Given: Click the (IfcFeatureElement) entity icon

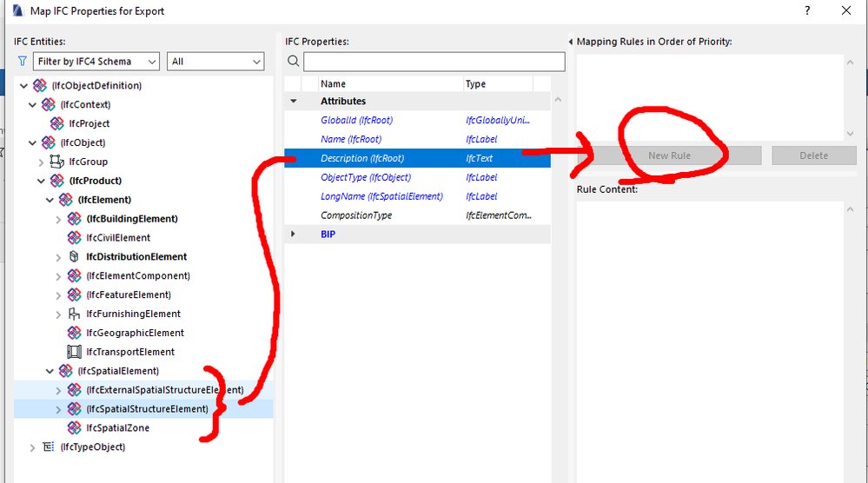Looking at the screenshot, I should coord(74,294).
